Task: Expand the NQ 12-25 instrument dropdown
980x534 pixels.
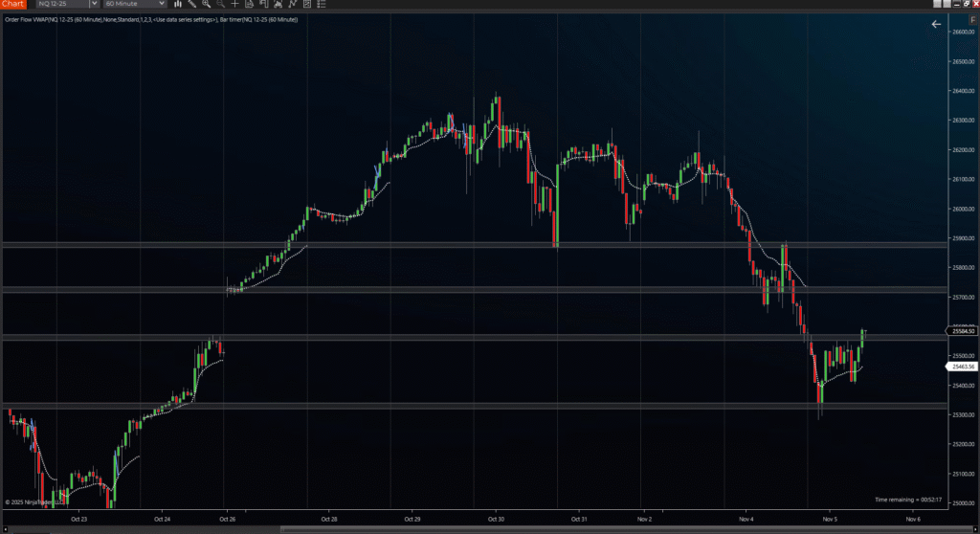Action: tap(94, 4)
